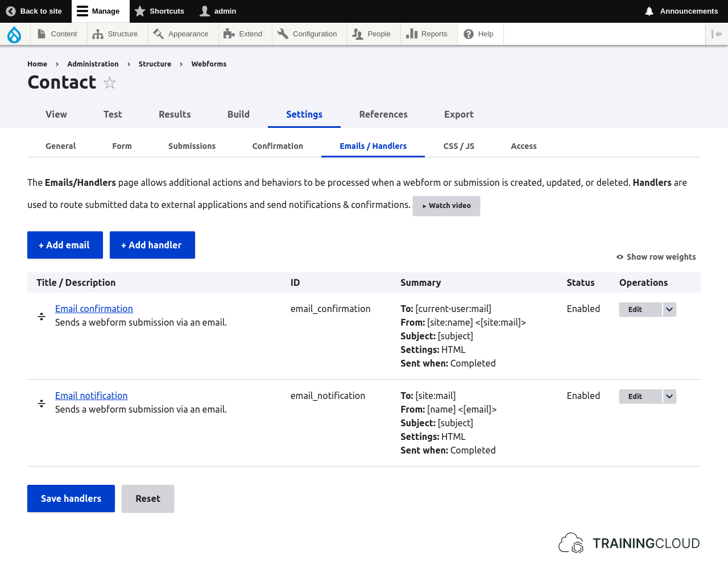The width and height of the screenshot is (728, 582).
Task: Switch to the Export tab
Action: (459, 114)
